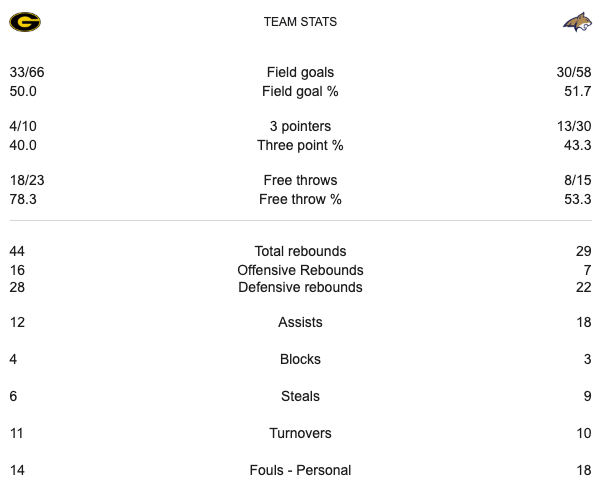Select the Free throws stat label
606x495 pixels.
coord(300,181)
